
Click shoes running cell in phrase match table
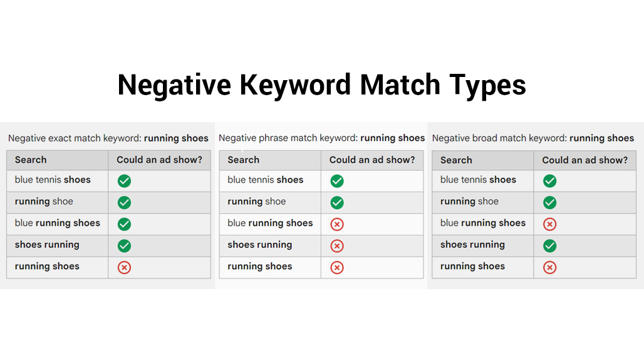pos(270,246)
